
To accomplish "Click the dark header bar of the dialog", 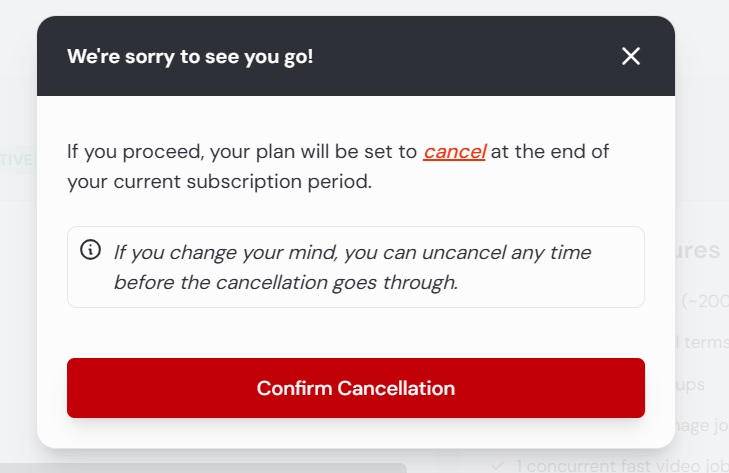I will click(356, 56).
